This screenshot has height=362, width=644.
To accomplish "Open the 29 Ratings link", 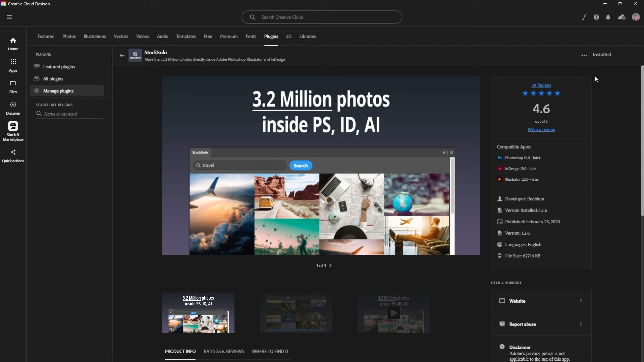I will pos(541,85).
